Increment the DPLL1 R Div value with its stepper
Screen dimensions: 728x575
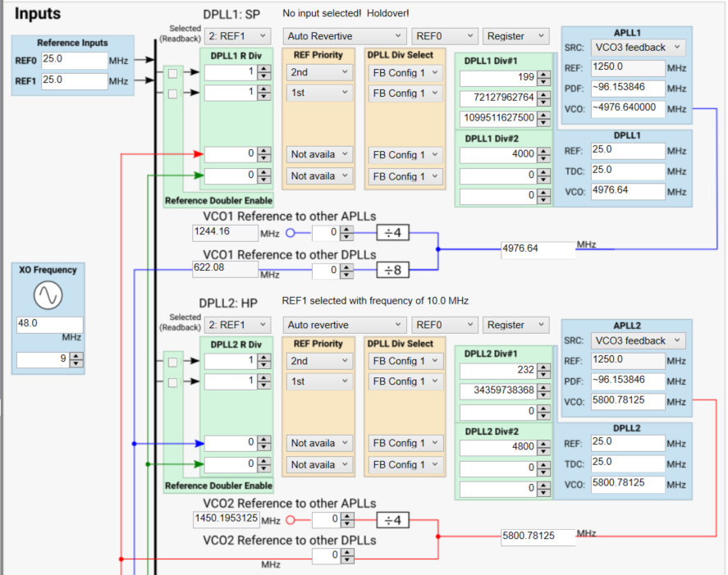(x=262, y=69)
